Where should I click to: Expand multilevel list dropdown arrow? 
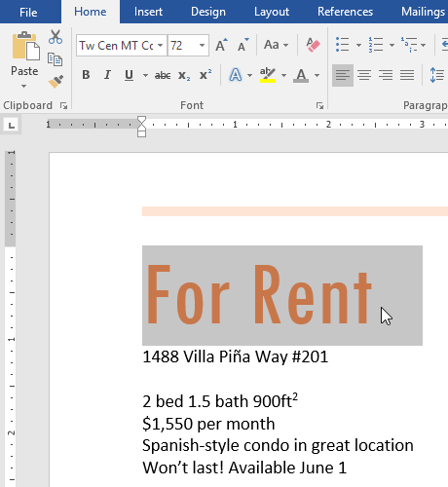pyautogui.click(x=424, y=45)
